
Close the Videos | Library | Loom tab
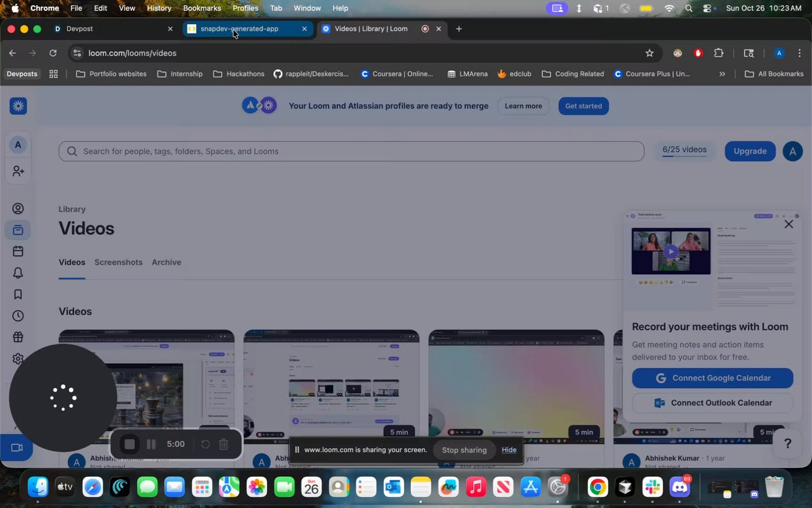(x=438, y=29)
